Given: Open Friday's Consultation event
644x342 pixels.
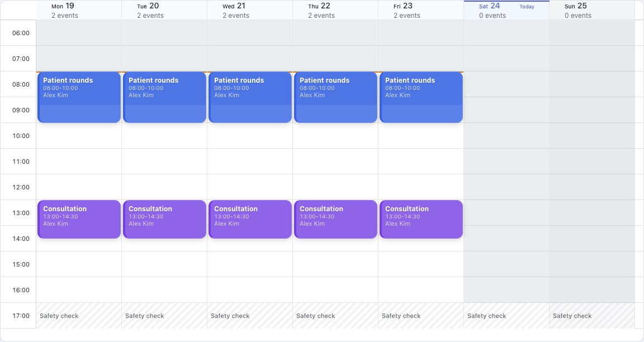Looking at the screenshot, I should (x=421, y=219).
